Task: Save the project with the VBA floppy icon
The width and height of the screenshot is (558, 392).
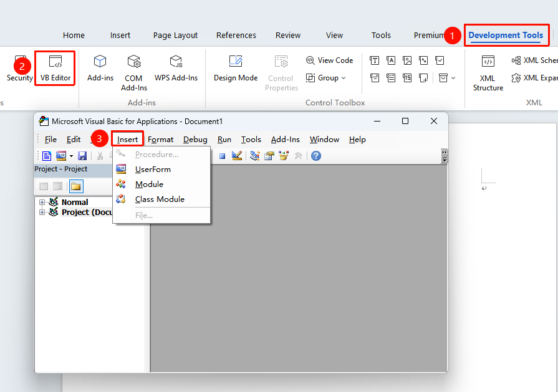Action: (82, 156)
